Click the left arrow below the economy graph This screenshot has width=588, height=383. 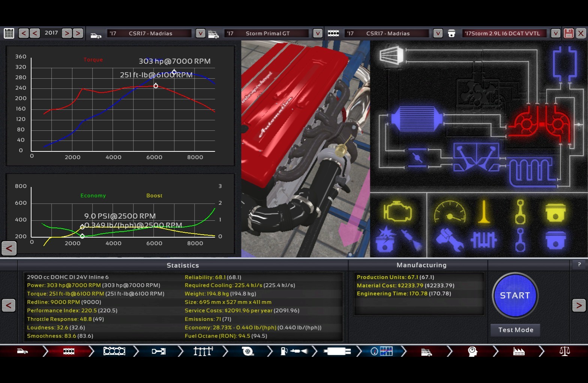point(9,248)
